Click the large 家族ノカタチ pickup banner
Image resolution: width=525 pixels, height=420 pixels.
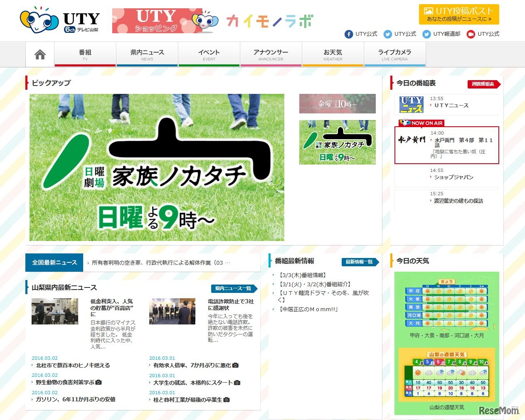point(157,167)
